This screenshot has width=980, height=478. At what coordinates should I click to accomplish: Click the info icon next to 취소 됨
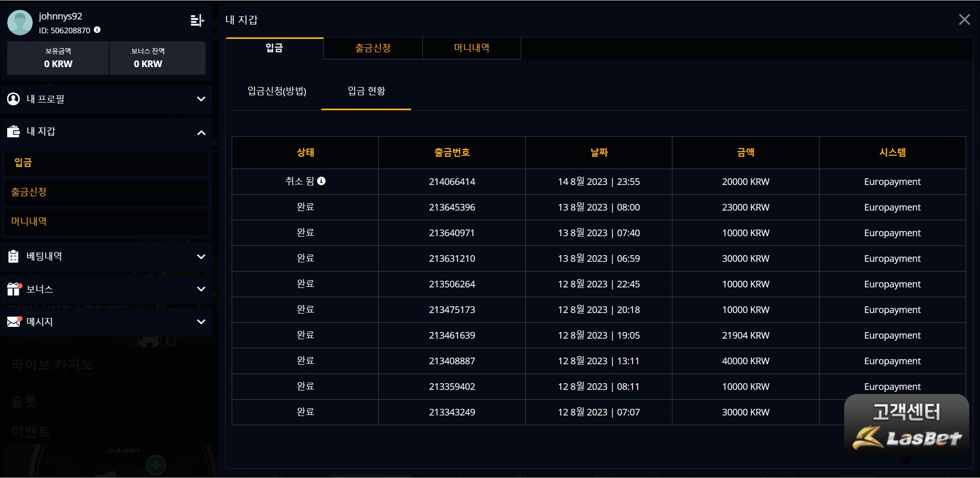(321, 181)
